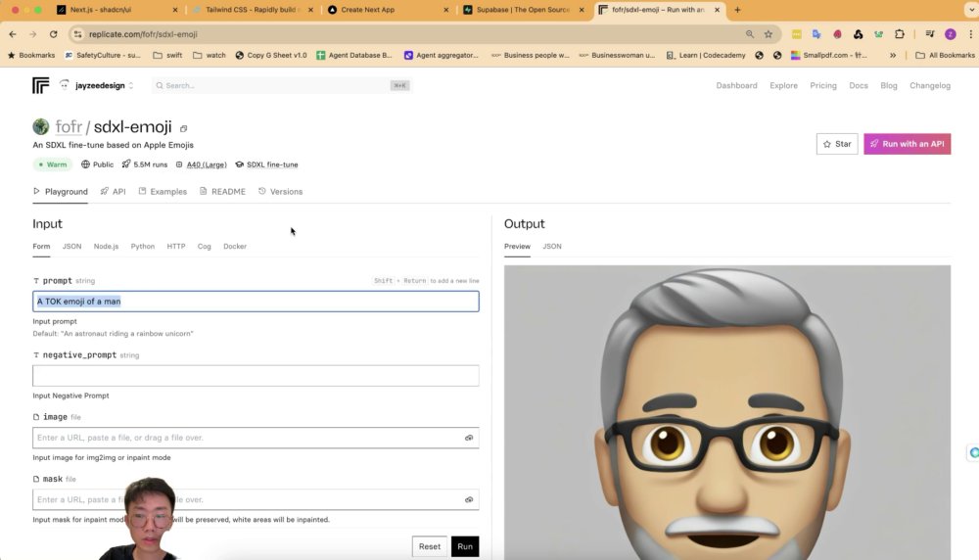Open the Versions tab
The image size is (979, 560).
(280, 192)
